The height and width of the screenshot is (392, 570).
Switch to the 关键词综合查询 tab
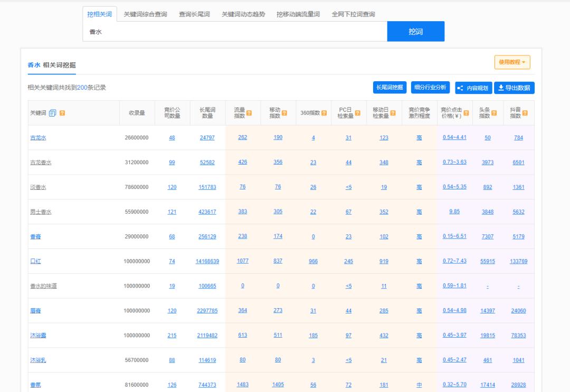(x=145, y=14)
